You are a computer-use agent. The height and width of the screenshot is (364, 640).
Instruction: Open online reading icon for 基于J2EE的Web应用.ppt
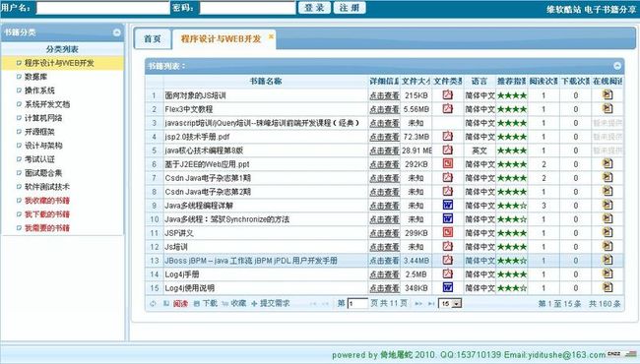(x=608, y=163)
